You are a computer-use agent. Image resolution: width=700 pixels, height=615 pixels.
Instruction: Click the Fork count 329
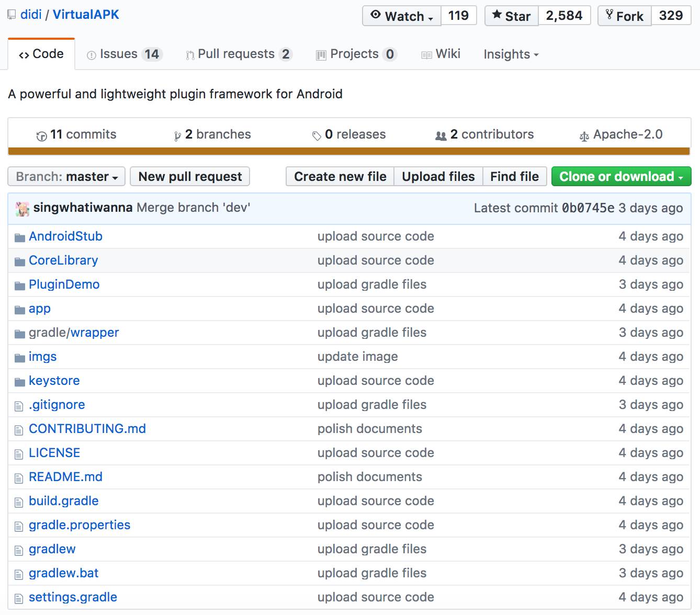pos(671,16)
